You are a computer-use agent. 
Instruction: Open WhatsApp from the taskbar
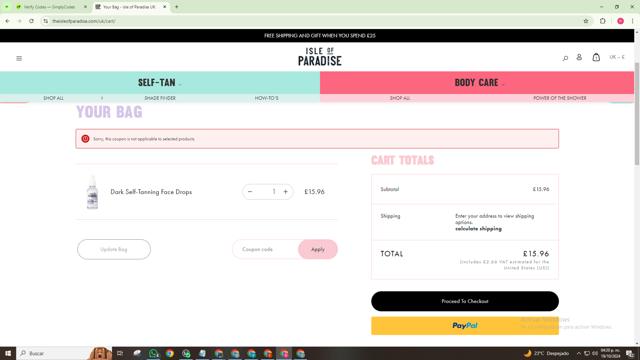[x=153, y=353]
